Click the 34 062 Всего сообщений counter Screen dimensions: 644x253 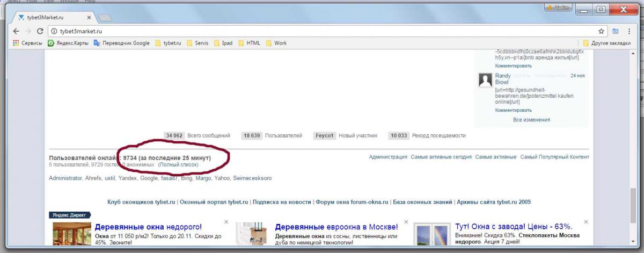pyautogui.click(x=197, y=135)
